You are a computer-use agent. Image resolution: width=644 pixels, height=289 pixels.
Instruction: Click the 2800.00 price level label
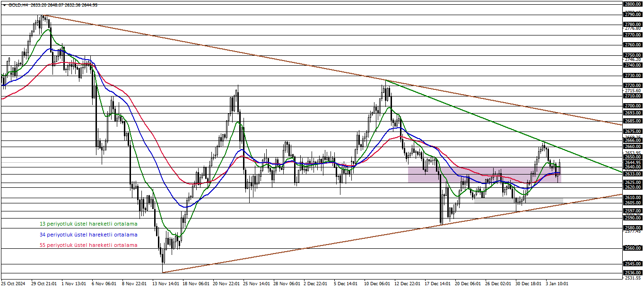633,4
